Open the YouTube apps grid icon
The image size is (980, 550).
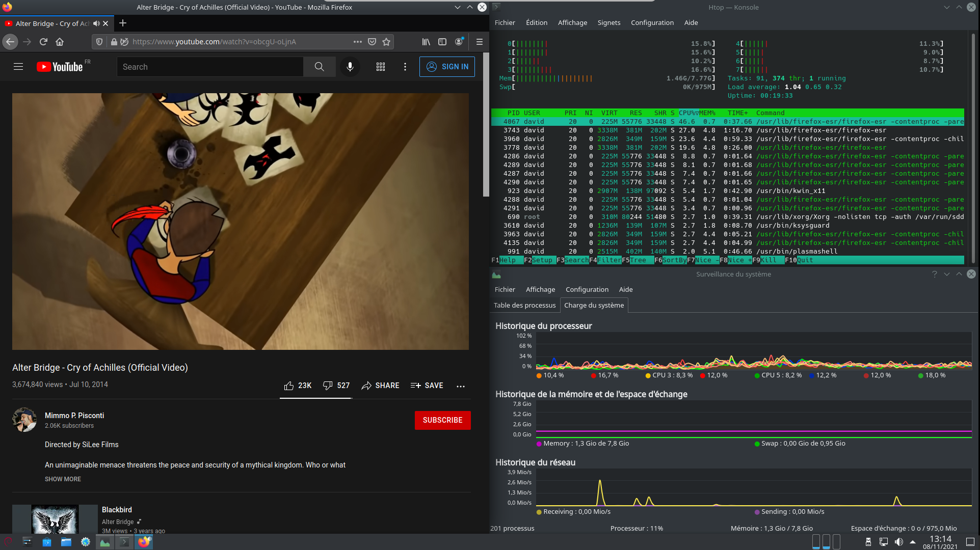381,67
